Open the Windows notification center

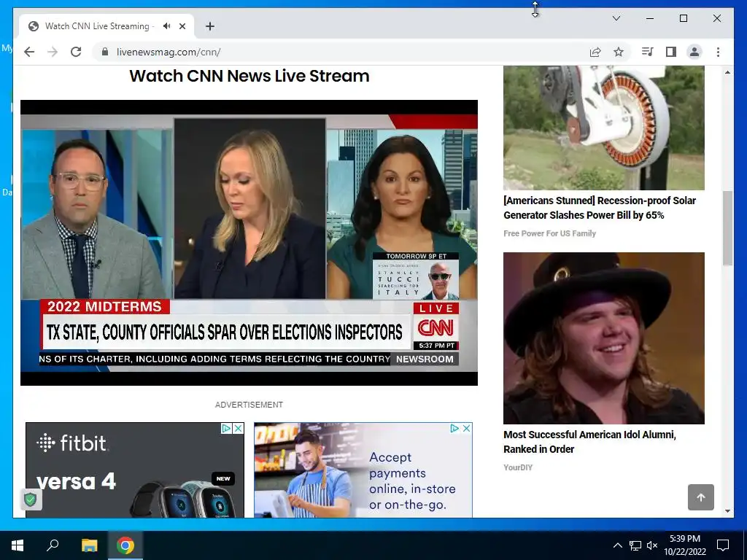point(723,545)
